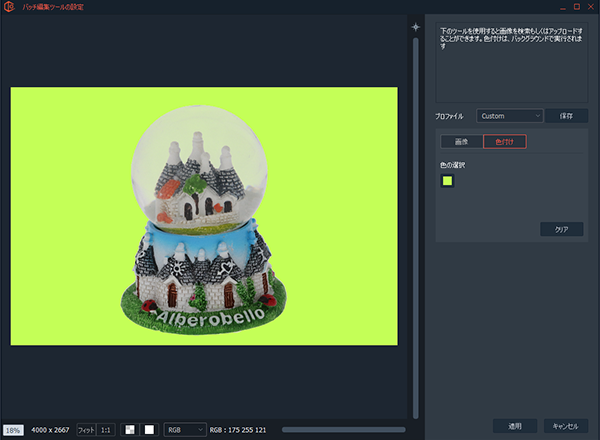This screenshot has width=600, height=440.
Task: Click the 適用 (apply) button
Action: tap(515, 425)
